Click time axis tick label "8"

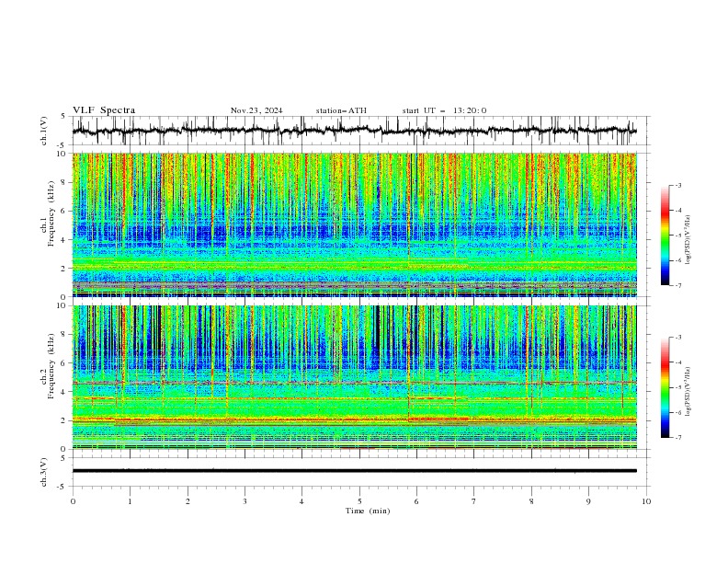click(531, 501)
